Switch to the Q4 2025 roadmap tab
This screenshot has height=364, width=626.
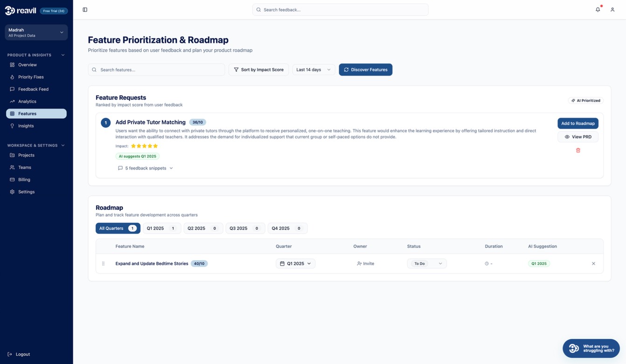tap(287, 228)
